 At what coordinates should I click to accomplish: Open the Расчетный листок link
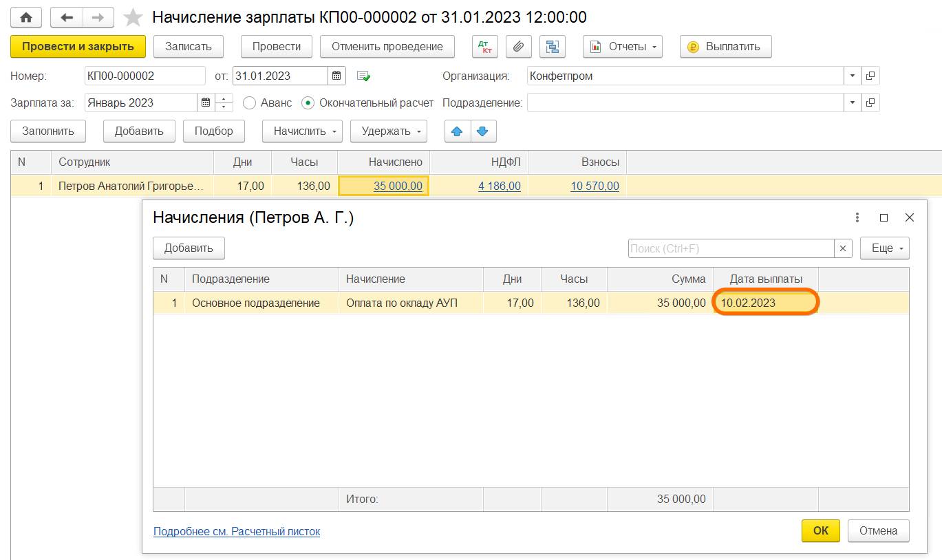[237, 531]
